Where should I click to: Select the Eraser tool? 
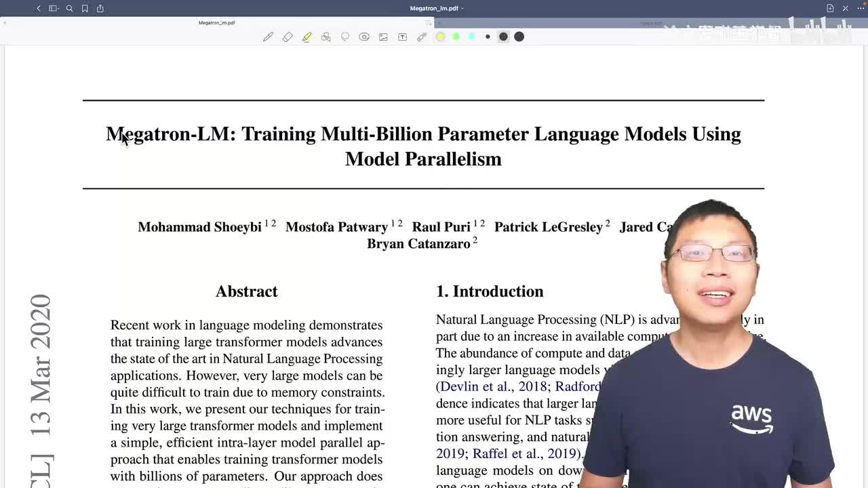(288, 37)
